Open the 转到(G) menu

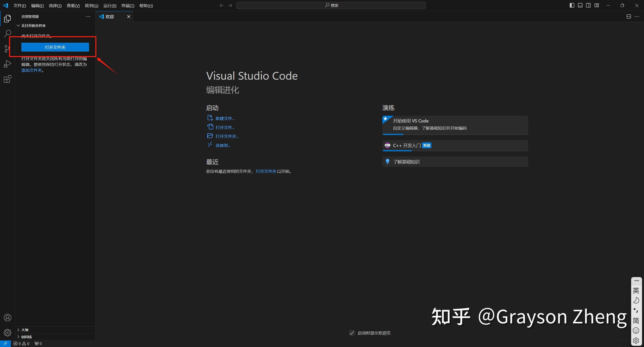pos(92,6)
